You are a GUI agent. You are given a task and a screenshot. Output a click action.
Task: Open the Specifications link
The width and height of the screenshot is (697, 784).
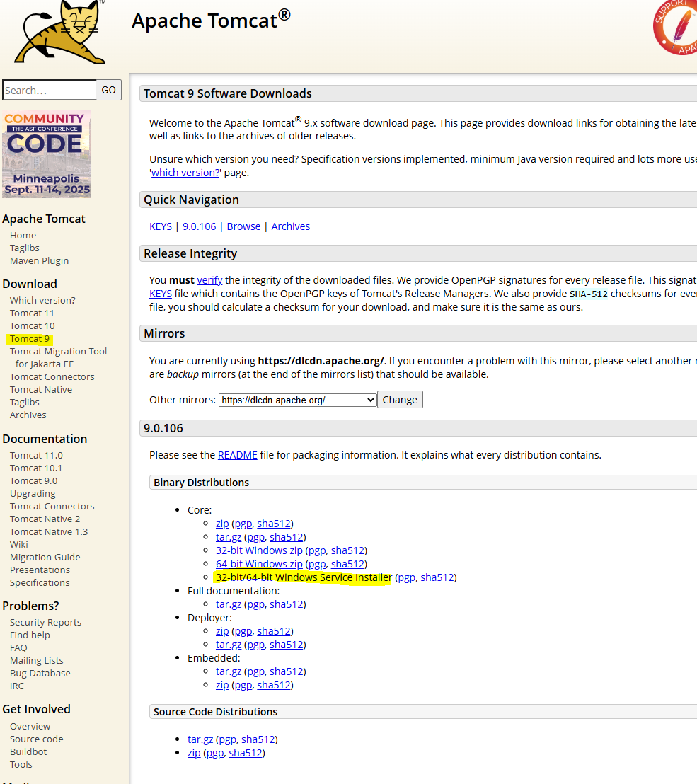[x=40, y=582]
